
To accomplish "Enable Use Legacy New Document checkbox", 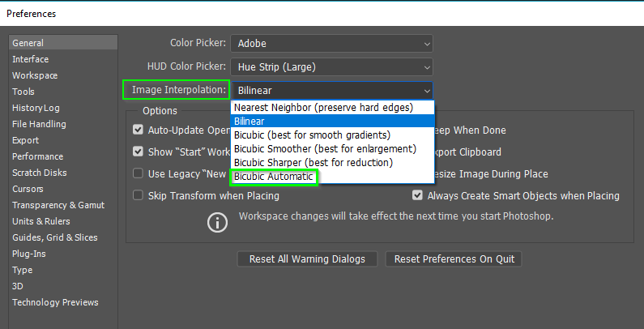I will tap(139, 173).
